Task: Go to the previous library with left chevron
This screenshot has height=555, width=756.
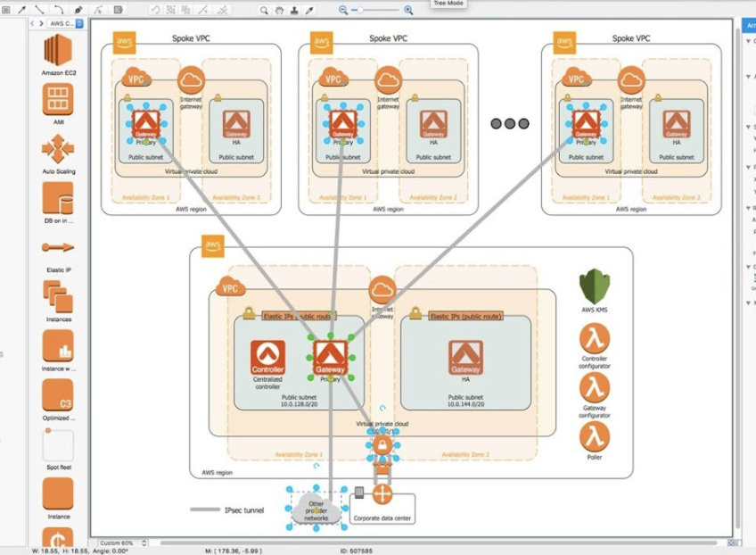Action: tap(32, 23)
